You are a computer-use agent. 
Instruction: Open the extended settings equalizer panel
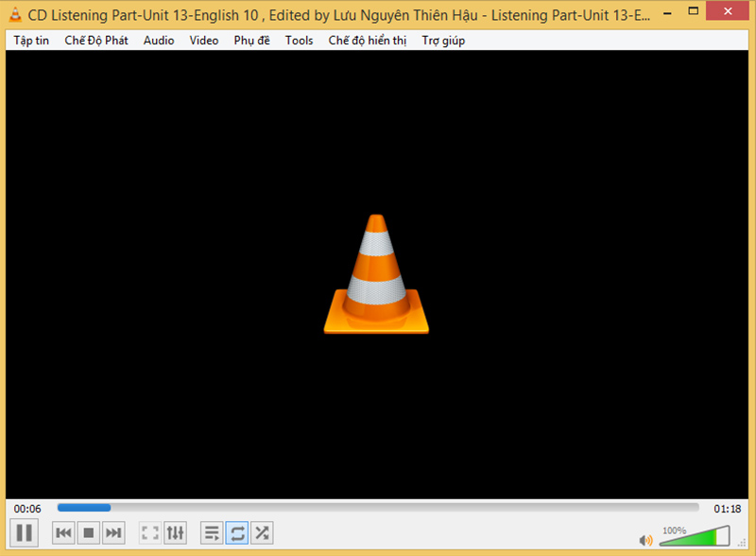click(x=175, y=532)
